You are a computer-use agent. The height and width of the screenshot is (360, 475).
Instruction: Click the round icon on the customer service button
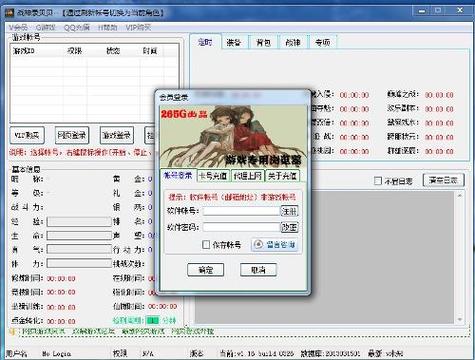tap(258, 245)
